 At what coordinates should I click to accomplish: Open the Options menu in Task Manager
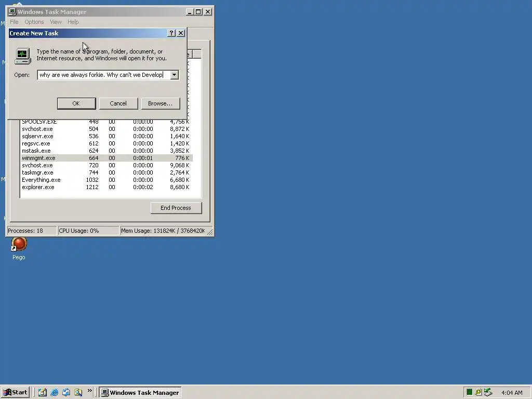[34, 22]
